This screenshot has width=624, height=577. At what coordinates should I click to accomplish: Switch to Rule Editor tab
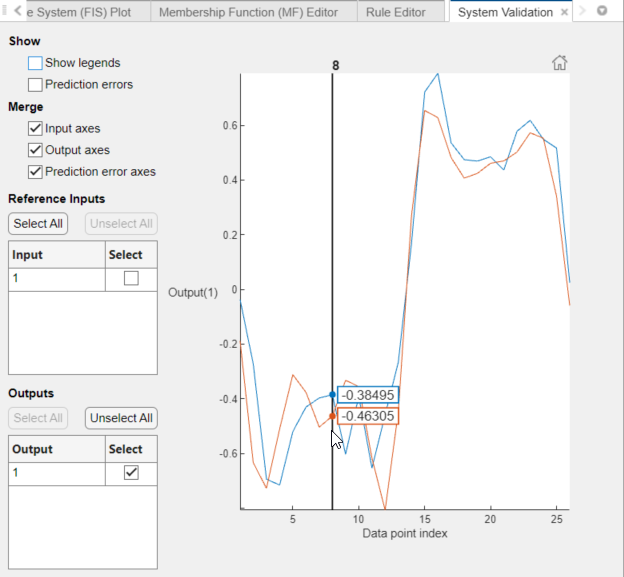(x=397, y=13)
